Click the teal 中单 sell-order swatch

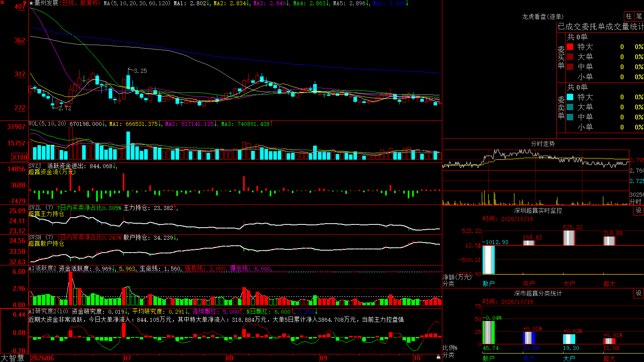pyautogui.click(x=570, y=117)
